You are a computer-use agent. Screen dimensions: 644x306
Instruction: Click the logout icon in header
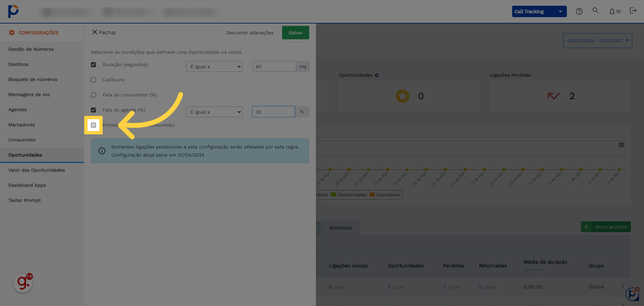pos(633,10)
